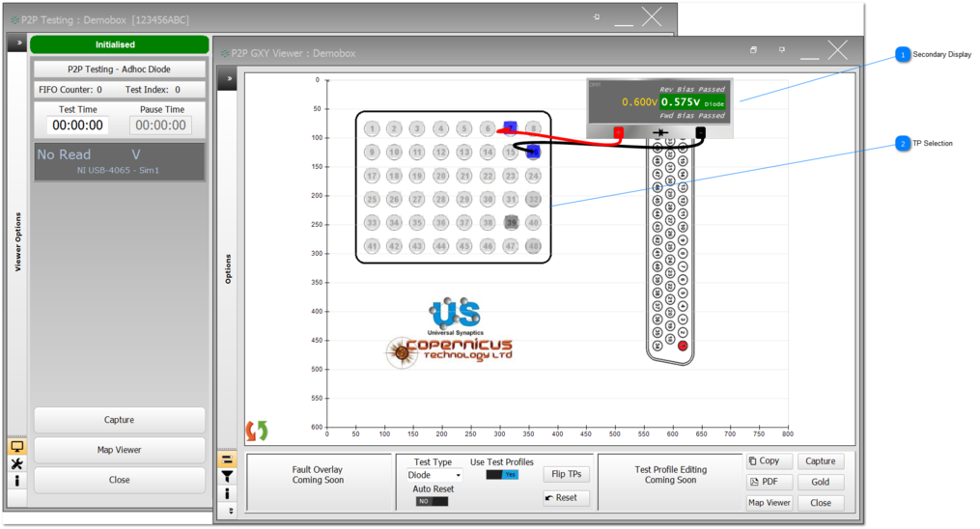
Task: Select test point 35 on the grid
Action: coord(417,222)
